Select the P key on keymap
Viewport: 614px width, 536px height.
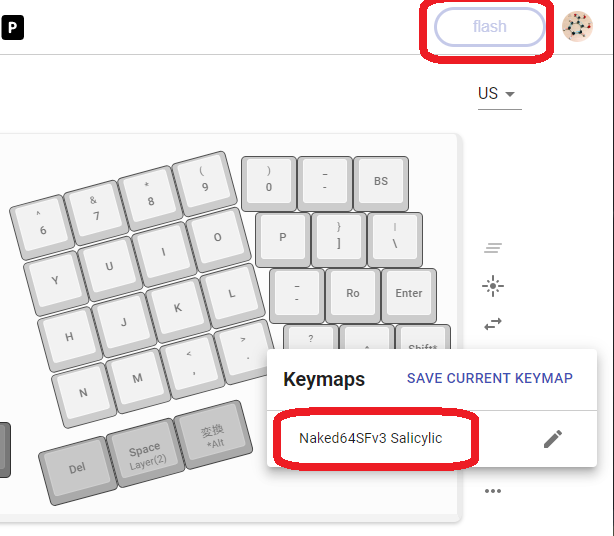tap(283, 240)
